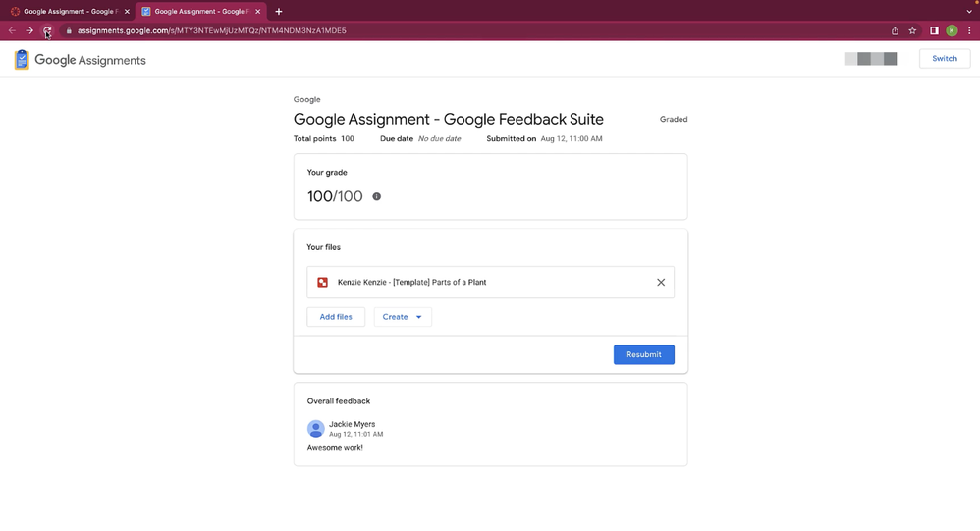Click Jackie Myers' avatar icon
The width and height of the screenshot is (980, 531).
[x=315, y=429]
